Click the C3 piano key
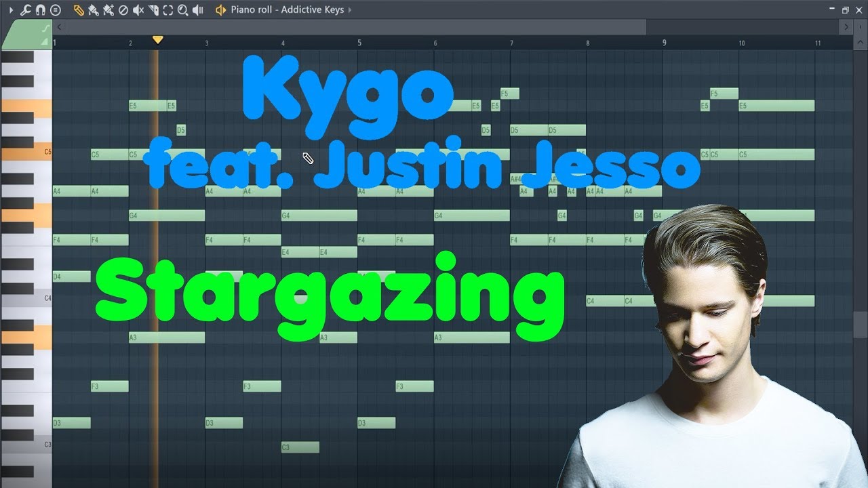Screen dimensions: 868x488 pos(27,445)
